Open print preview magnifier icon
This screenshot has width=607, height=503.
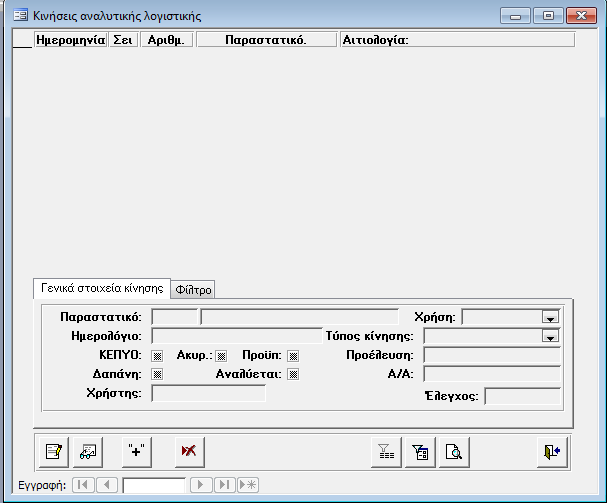click(454, 452)
